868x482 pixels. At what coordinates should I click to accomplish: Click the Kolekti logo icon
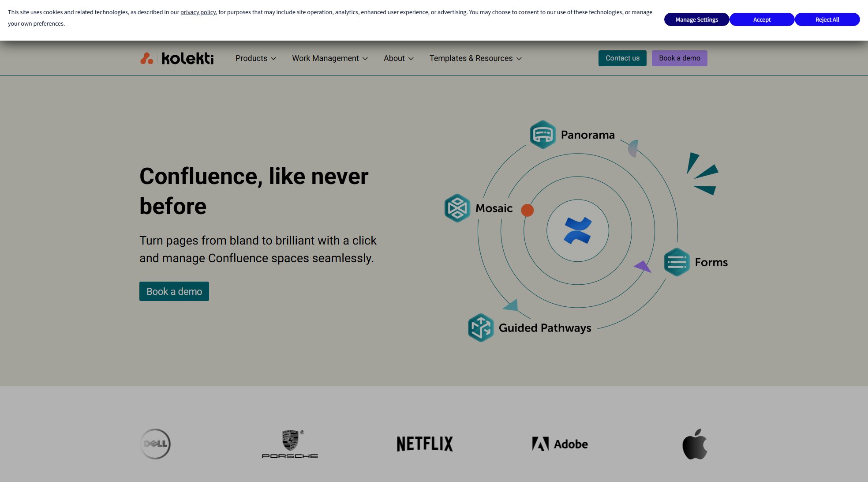[147, 58]
